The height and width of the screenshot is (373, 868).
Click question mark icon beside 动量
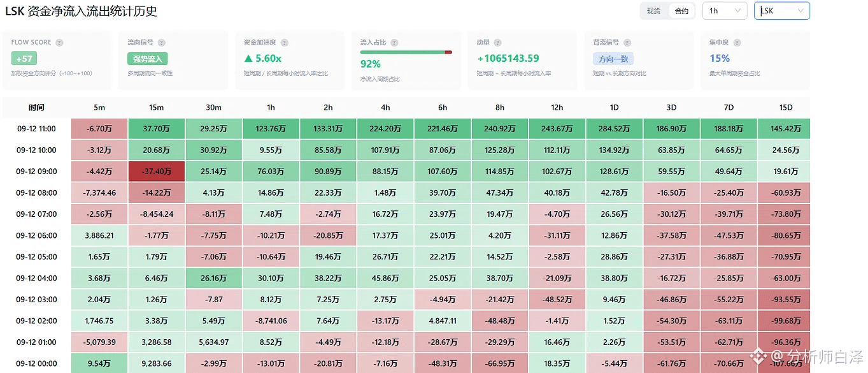point(497,43)
